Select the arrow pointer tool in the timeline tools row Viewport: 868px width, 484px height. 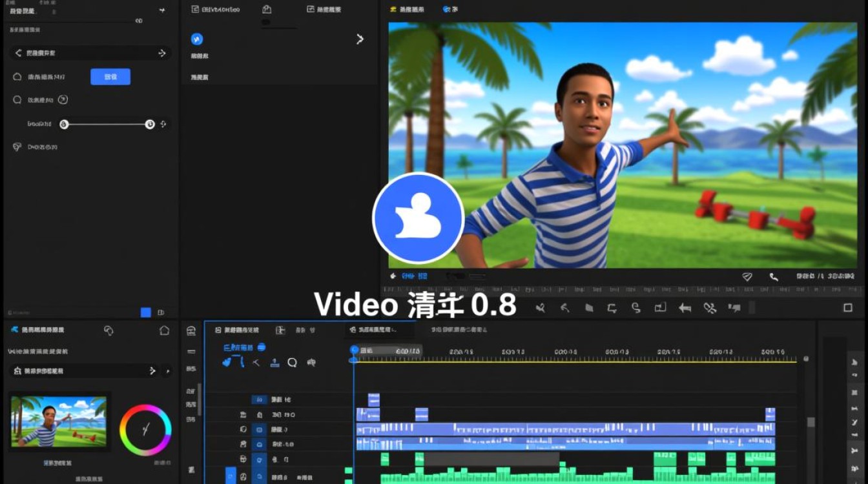pyautogui.click(x=256, y=363)
